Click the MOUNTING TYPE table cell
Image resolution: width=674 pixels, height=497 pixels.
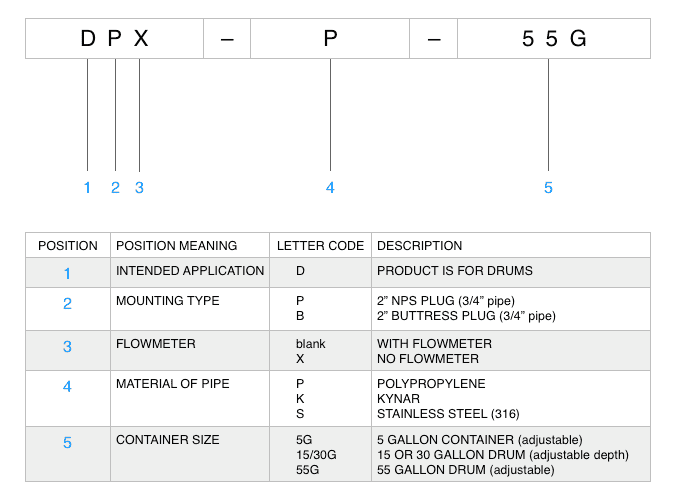coord(190,309)
